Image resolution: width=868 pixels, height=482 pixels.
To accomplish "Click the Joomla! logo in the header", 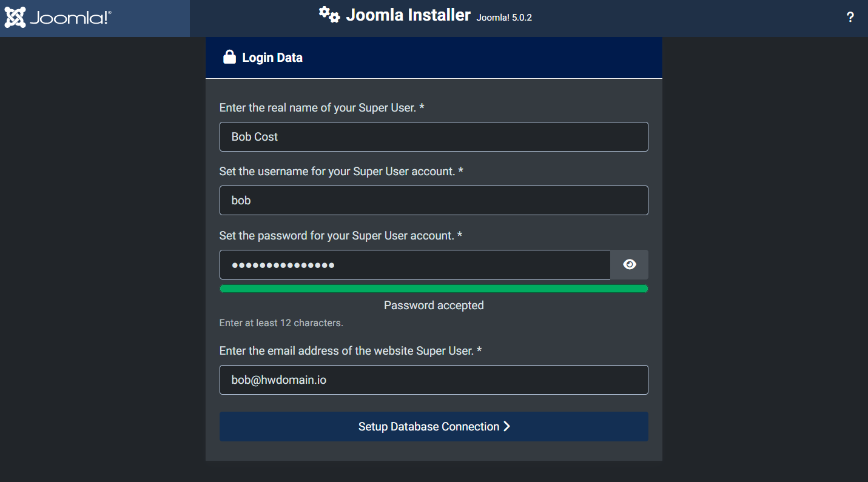I will [x=58, y=18].
